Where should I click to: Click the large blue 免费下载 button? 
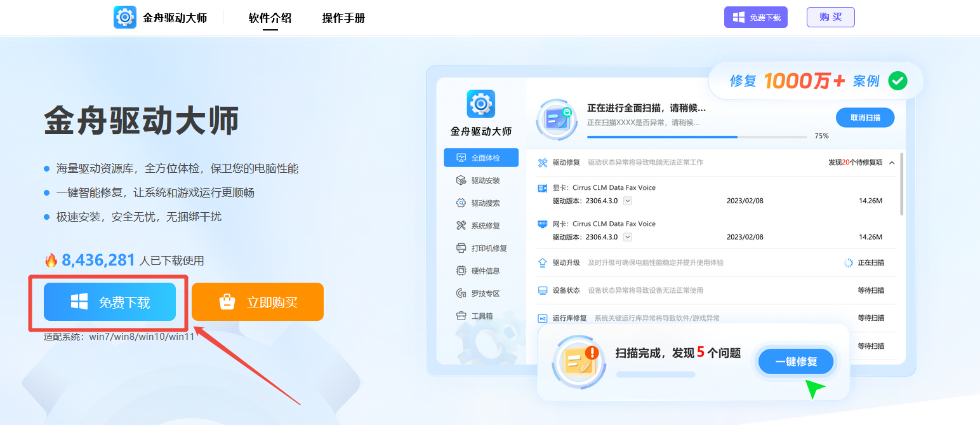pos(109,302)
